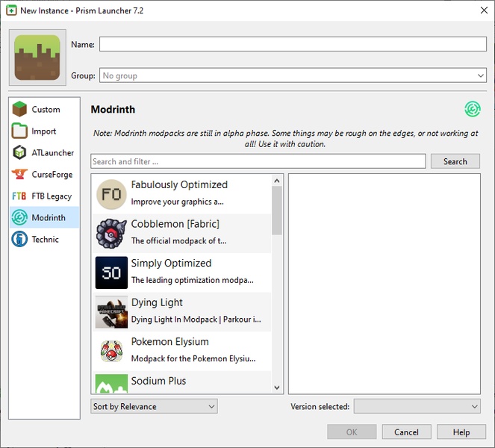Click the Help button
This screenshot has width=495, height=448.
tap(461, 432)
